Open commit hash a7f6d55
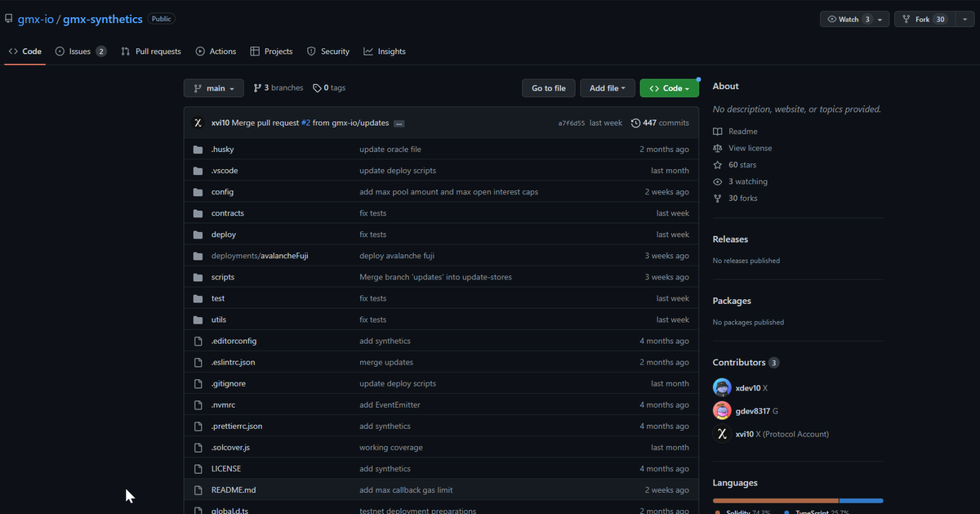 click(x=571, y=123)
